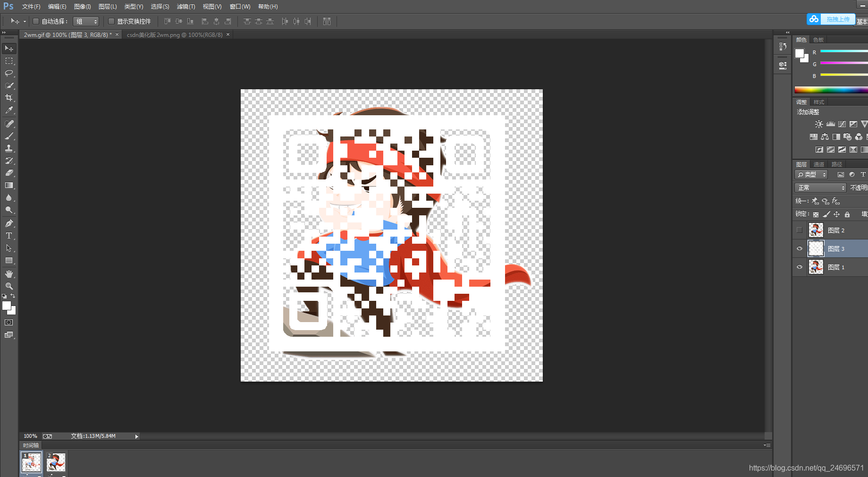Enable the 显示变换控件 checkbox
The width and height of the screenshot is (868, 477).
[111, 21]
